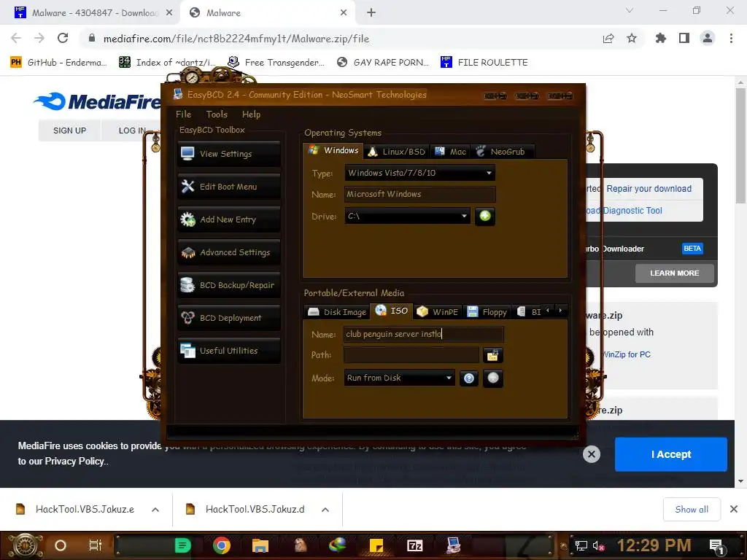Screen dimensions: 747x560
Task: Click the blue help icon next to Mode
Action: [469, 378]
